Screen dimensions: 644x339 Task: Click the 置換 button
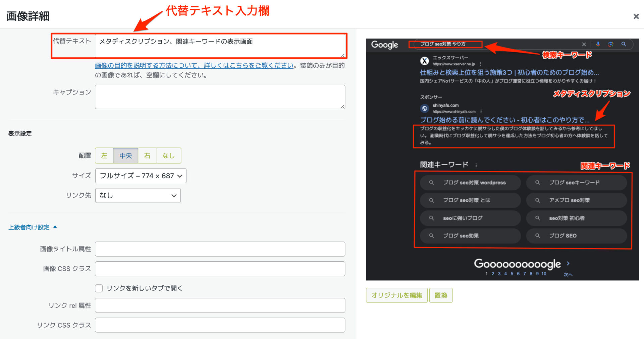click(x=441, y=295)
